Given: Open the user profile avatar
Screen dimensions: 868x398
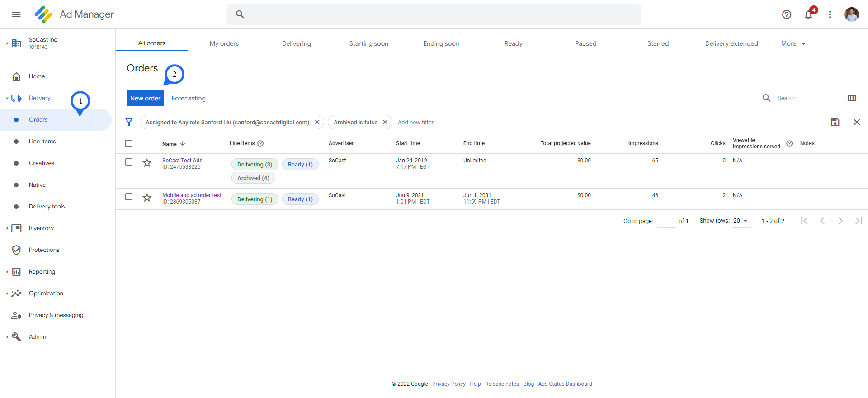Looking at the screenshot, I should (x=852, y=14).
